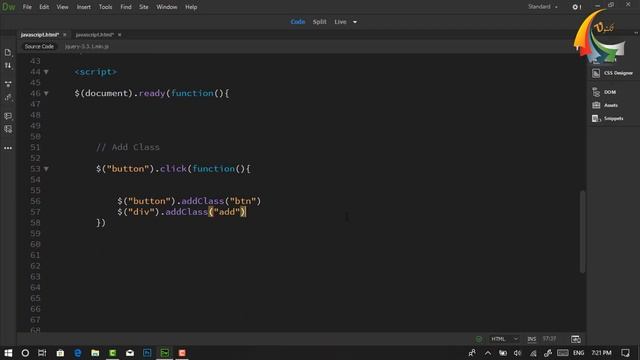Open the HTML language dropdown in status bar
This screenshot has width=640, height=360.
(504, 339)
